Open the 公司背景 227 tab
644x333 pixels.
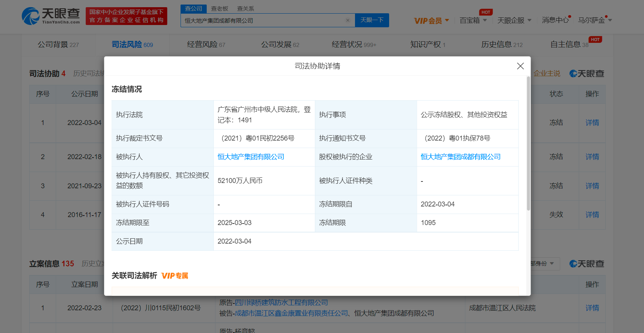[x=58, y=45]
